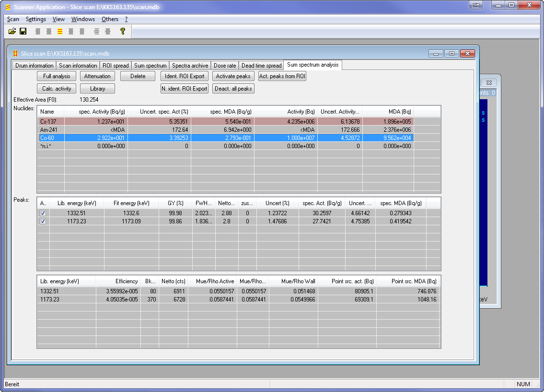The width and height of the screenshot is (544, 392).
Task: Click the Bereit status bar text
Action: (x=12, y=384)
